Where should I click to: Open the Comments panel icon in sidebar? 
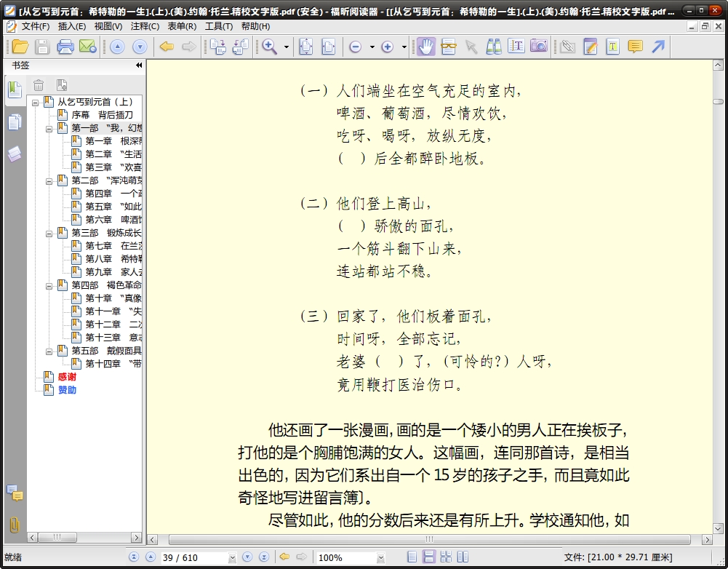15,493
